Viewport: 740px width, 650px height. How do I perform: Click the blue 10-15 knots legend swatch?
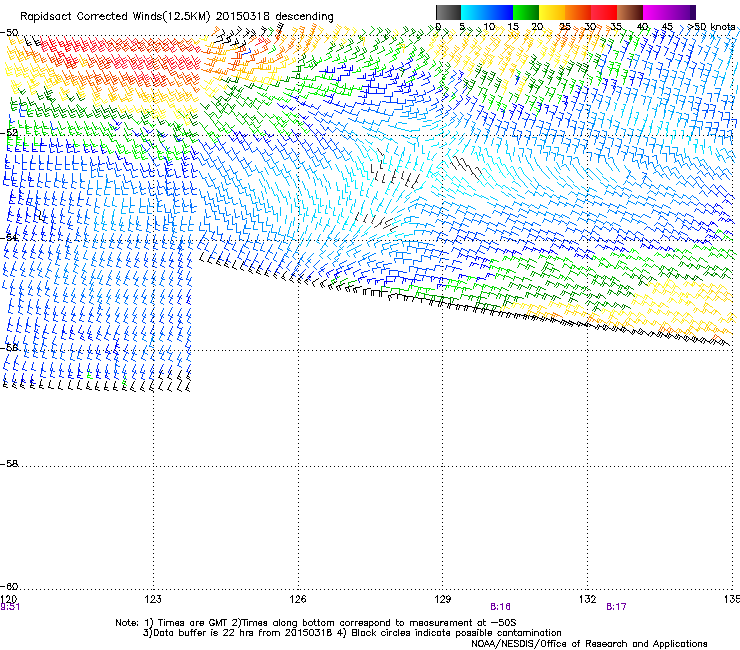(500, 12)
